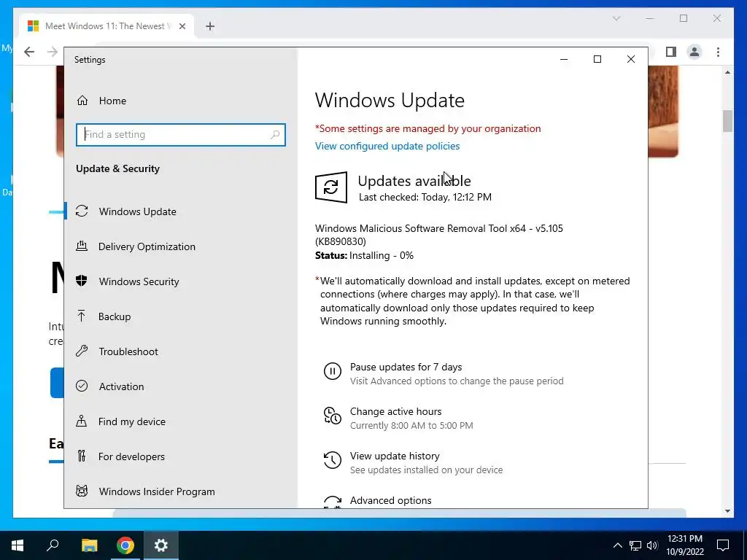Click the update history clock icon
This screenshot has height=560, width=747.
tap(333, 460)
